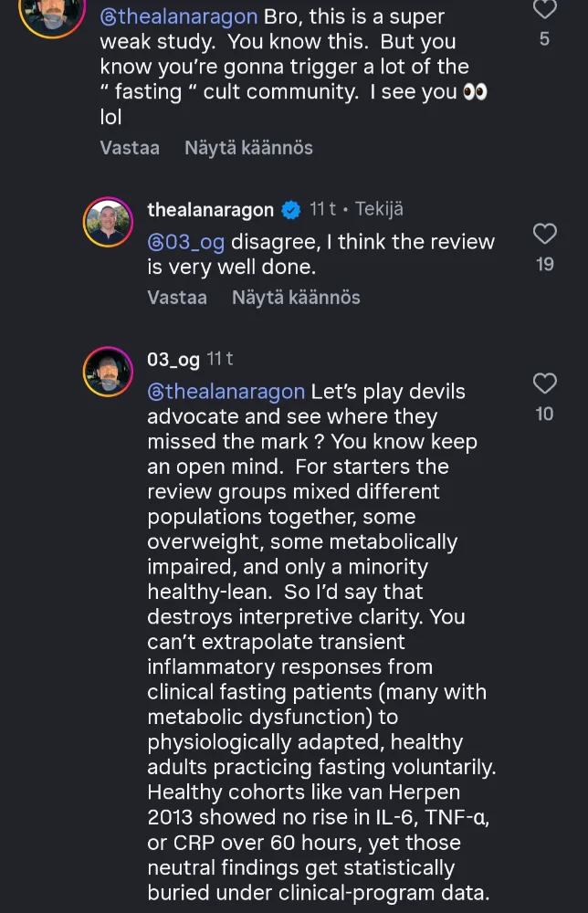Tap the eyes emoji in the top comment
The width and height of the screenshot is (588, 913).
(475, 92)
